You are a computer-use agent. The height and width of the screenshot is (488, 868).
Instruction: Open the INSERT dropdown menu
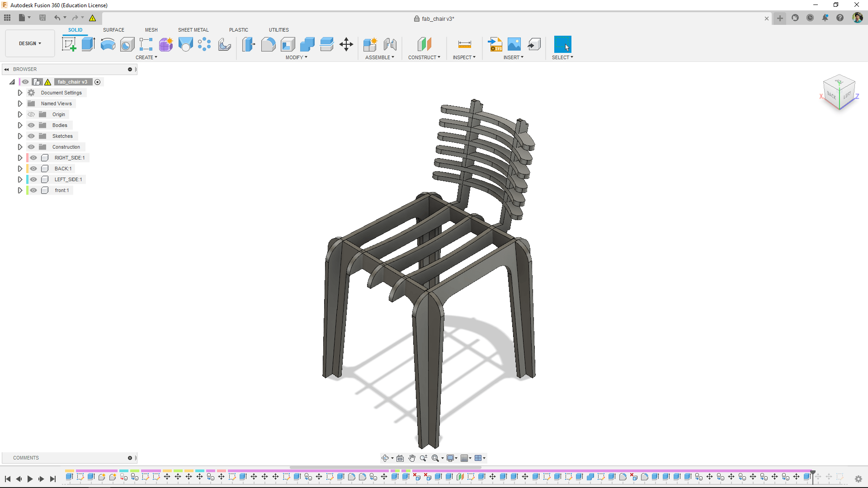point(514,57)
